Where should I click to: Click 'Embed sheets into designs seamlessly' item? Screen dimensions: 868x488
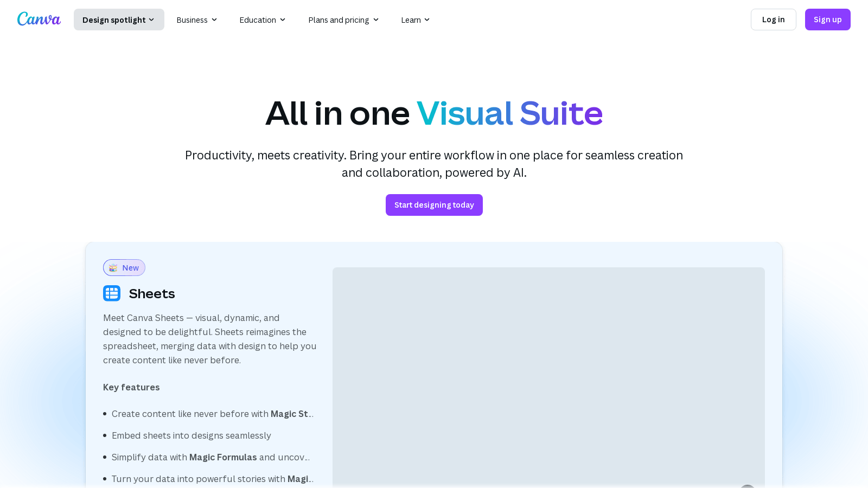click(x=192, y=435)
